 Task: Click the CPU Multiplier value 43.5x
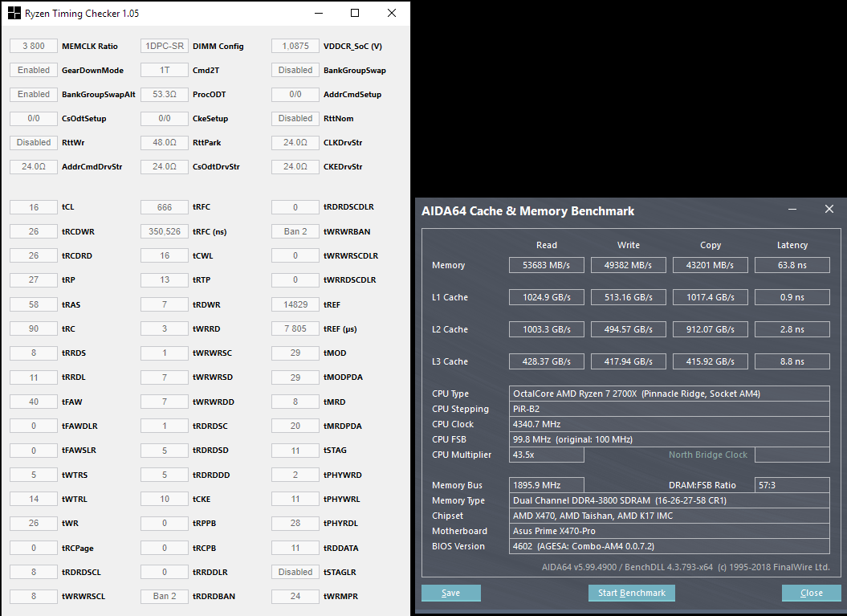point(547,455)
